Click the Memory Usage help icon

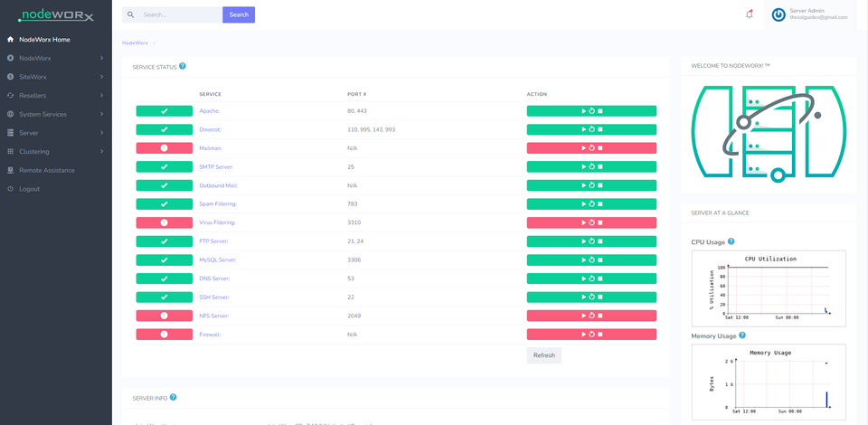click(x=742, y=335)
